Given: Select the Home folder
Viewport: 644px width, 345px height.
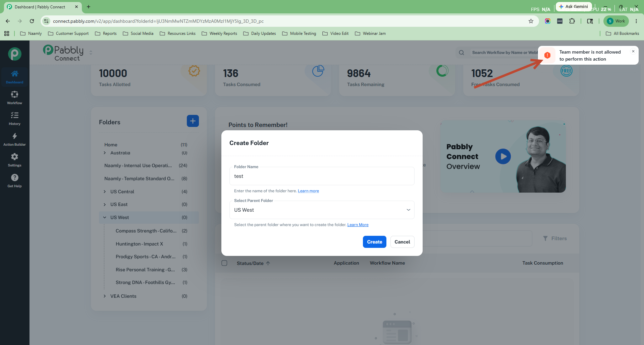Looking at the screenshot, I should click(149, 145).
